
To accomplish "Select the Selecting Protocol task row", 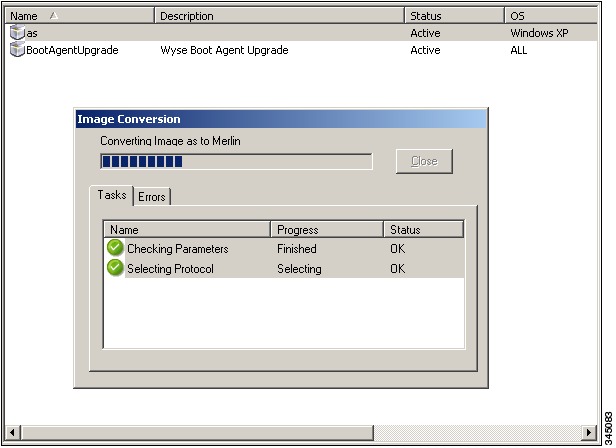I will (284, 268).
